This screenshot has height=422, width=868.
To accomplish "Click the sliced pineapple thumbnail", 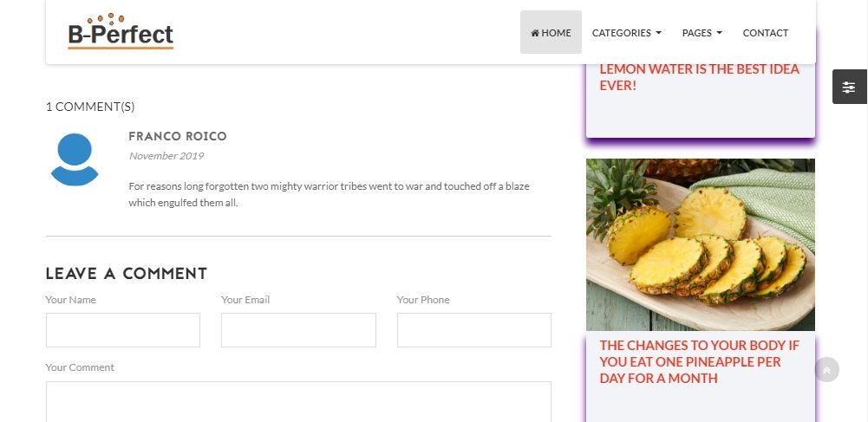I will click(x=700, y=244).
